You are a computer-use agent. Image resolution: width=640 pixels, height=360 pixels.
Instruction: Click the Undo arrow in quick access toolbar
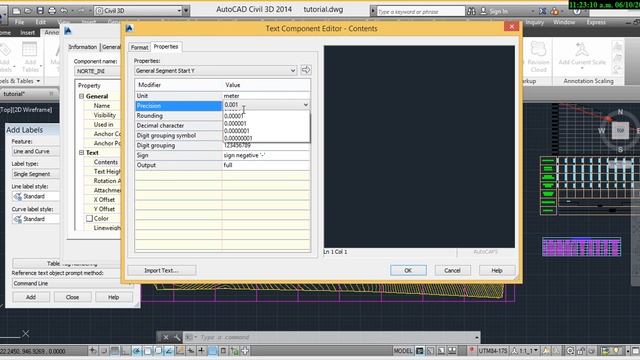coord(64,11)
